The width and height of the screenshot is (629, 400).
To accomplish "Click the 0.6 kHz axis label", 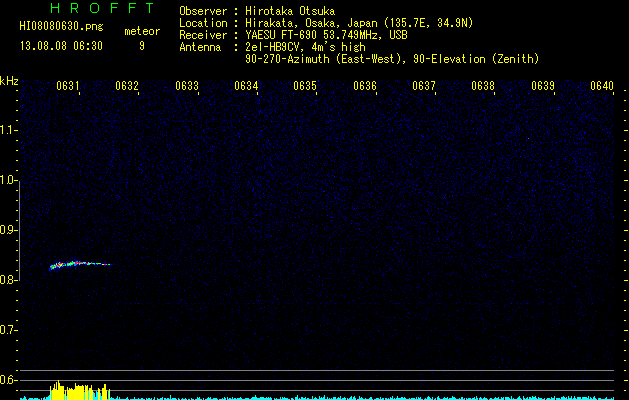I will click(8, 380).
